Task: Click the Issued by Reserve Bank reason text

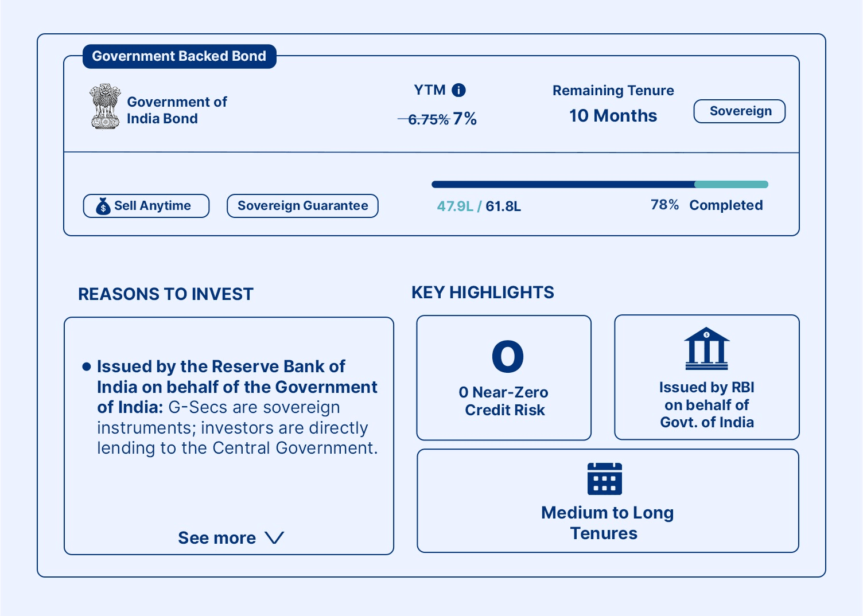Action: 237,407
